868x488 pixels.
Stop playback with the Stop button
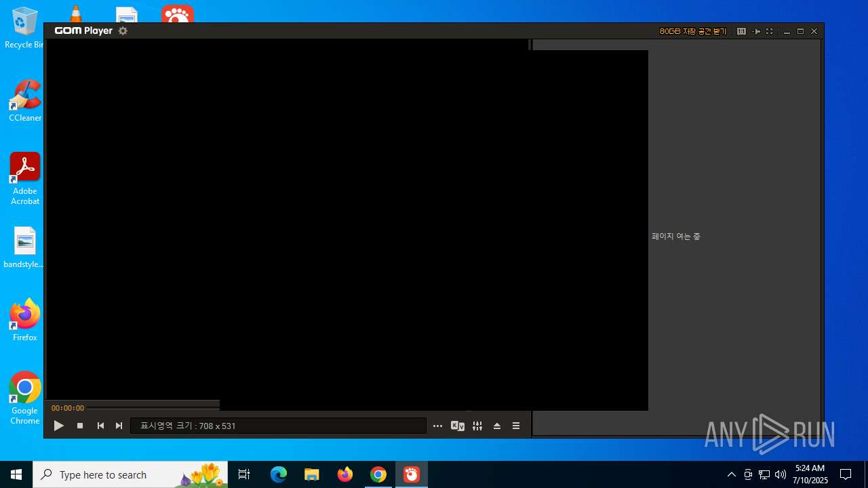pyautogui.click(x=80, y=426)
